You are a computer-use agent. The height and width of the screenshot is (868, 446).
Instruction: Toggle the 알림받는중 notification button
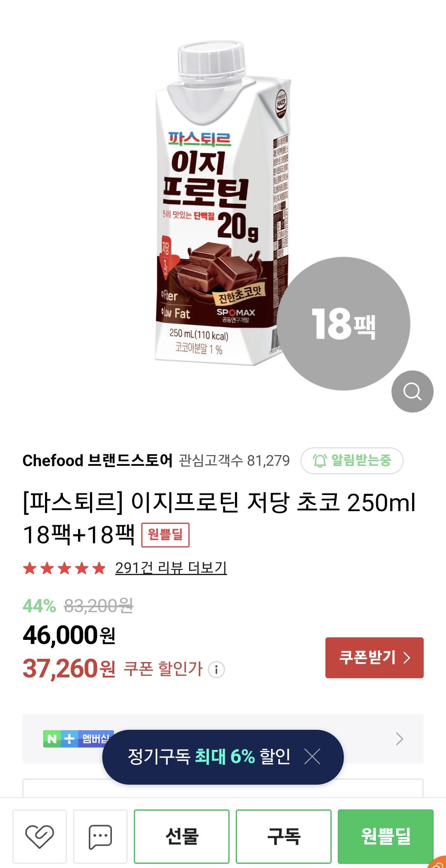(352, 460)
